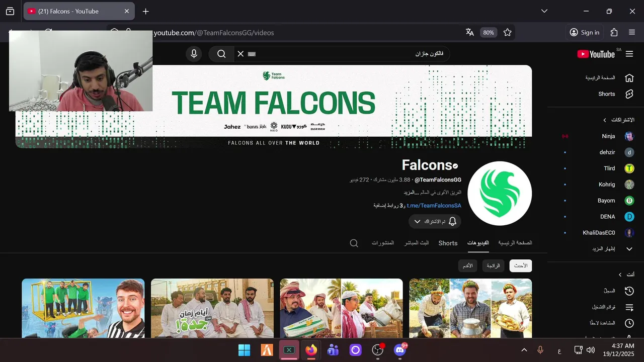The width and height of the screenshot is (644, 362).
Task: Open Microsoft Teams from the taskbar
Action: [333, 350]
